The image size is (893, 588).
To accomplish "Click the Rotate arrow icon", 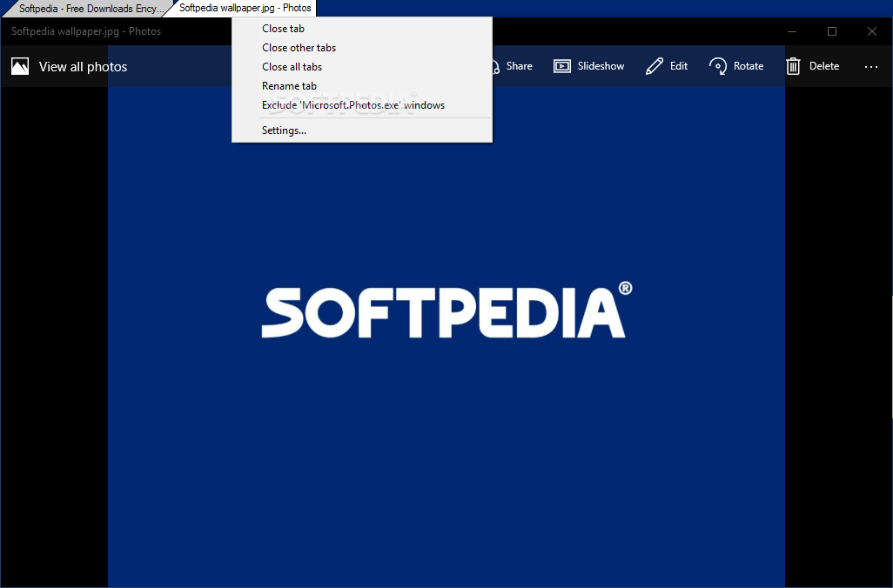I will [x=718, y=66].
